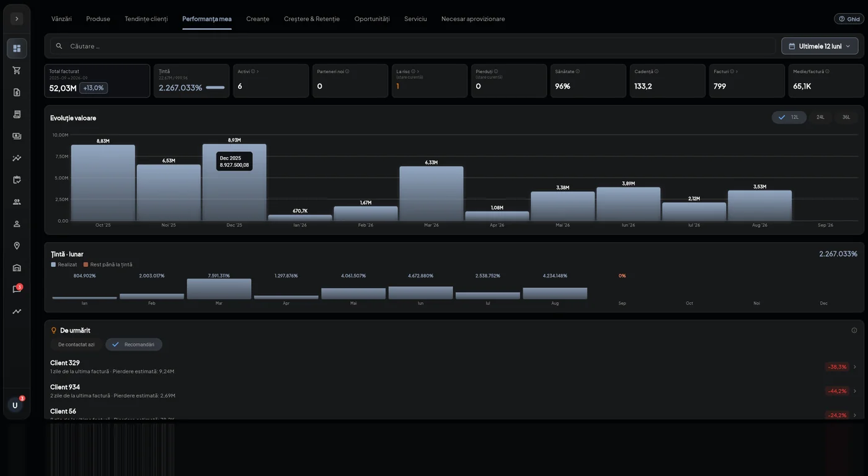Open the Necesar aprovizionare tab

pyautogui.click(x=473, y=19)
